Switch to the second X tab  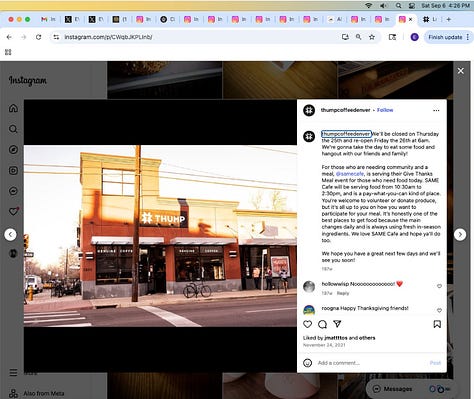[96, 20]
